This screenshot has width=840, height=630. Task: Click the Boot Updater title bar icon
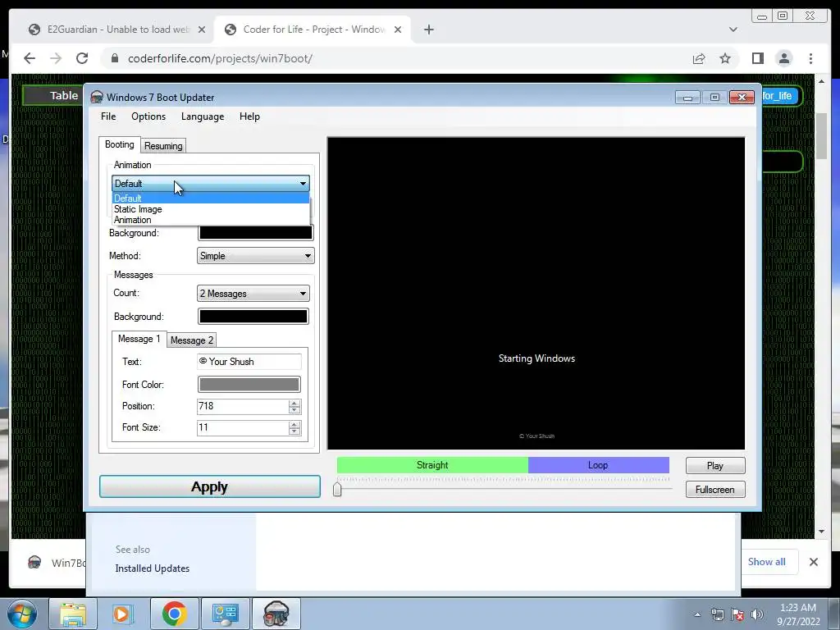[97, 97]
